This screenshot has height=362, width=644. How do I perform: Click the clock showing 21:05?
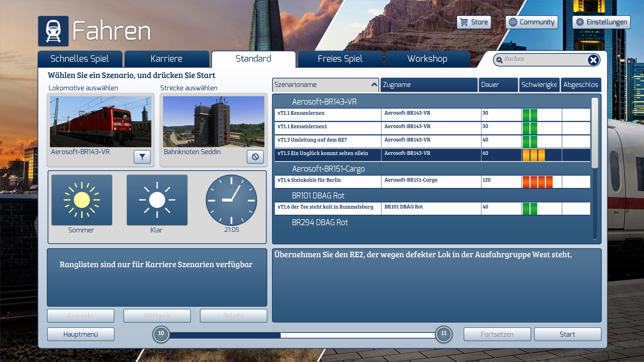click(x=231, y=200)
